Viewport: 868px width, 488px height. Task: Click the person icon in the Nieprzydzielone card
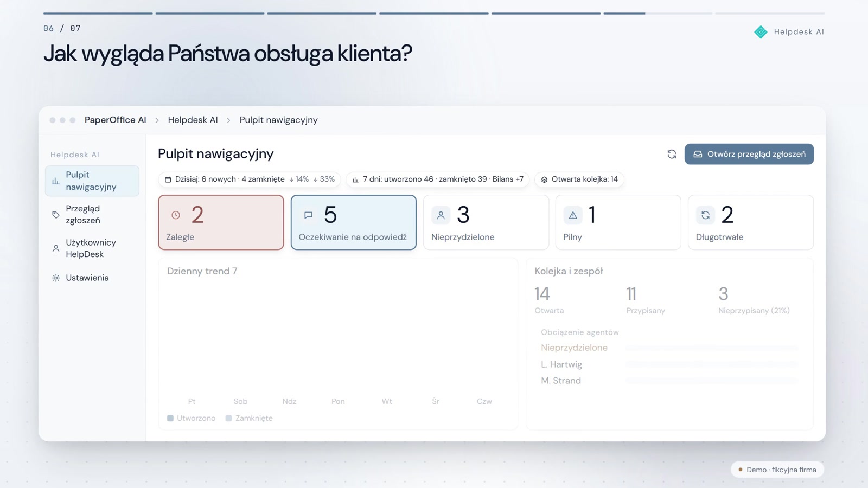tap(441, 215)
